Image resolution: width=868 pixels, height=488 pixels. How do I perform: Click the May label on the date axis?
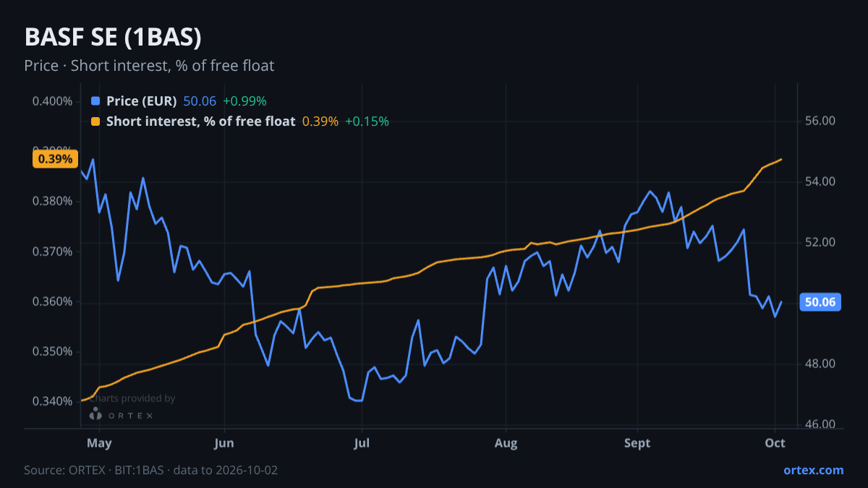pos(99,442)
